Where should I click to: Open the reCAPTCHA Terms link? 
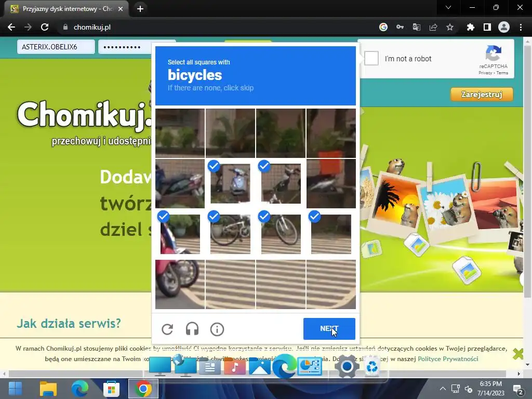502,73
